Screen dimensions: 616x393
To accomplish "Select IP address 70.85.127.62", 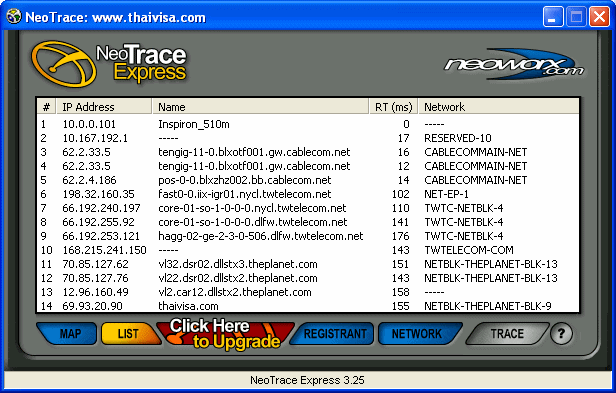I will pos(95,264).
